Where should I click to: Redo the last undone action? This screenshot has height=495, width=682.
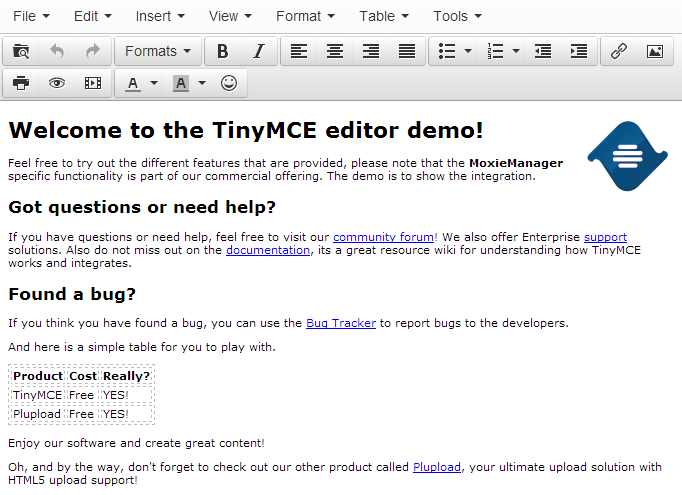point(93,51)
